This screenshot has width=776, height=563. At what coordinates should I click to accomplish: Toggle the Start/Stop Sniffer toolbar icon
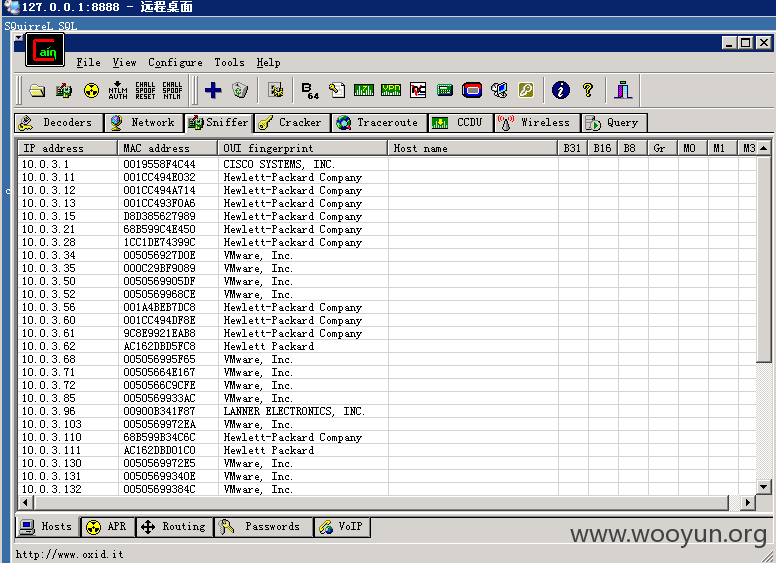click(64, 91)
